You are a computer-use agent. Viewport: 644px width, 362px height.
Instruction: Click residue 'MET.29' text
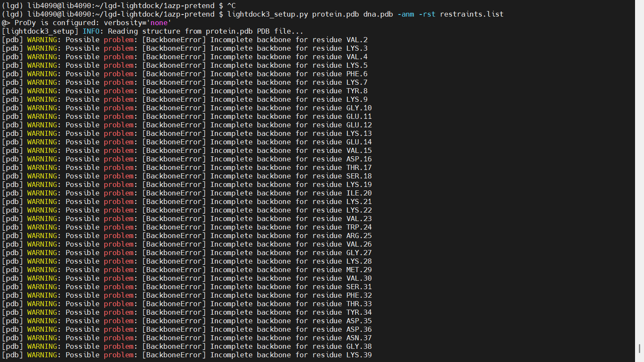(359, 270)
